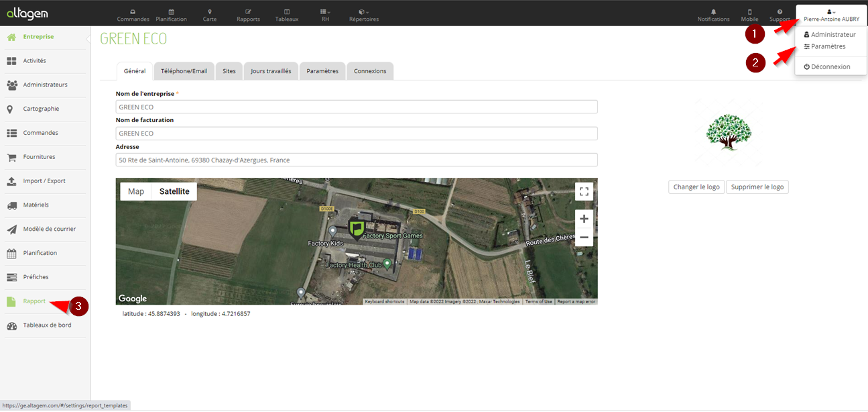Open Commandes in top navigation

coord(133,15)
